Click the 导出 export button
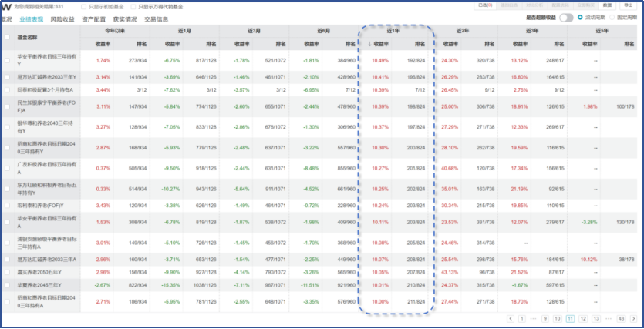The width and height of the screenshot is (644, 329). (x=629, y=5)
